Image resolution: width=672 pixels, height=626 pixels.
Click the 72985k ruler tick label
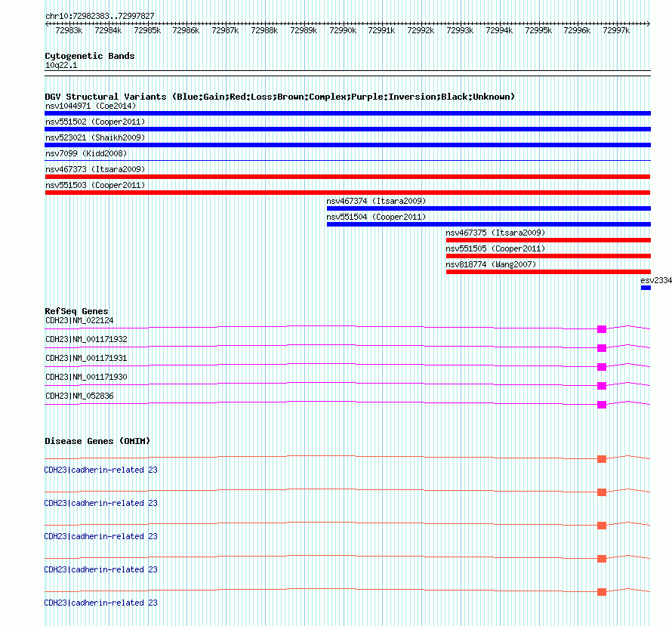(147, 30)
